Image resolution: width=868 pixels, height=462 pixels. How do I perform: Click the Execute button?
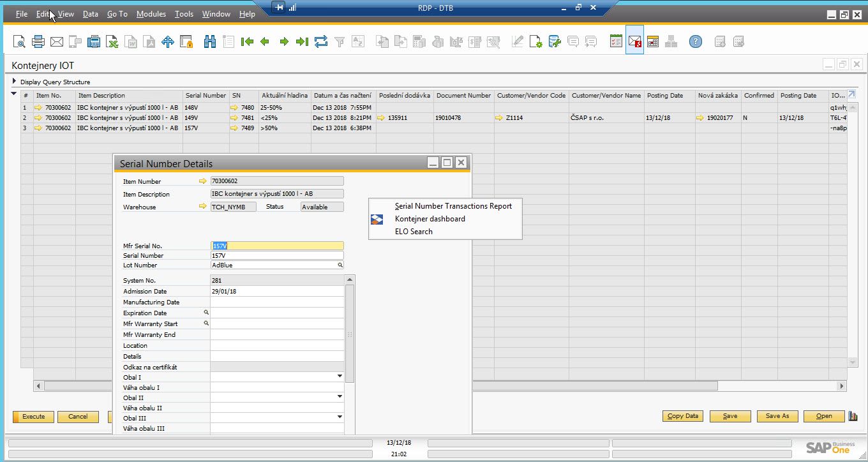(33, 417)
